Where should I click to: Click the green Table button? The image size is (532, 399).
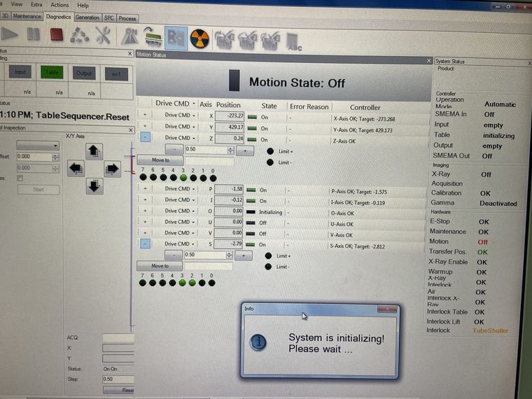click(51, 72)
